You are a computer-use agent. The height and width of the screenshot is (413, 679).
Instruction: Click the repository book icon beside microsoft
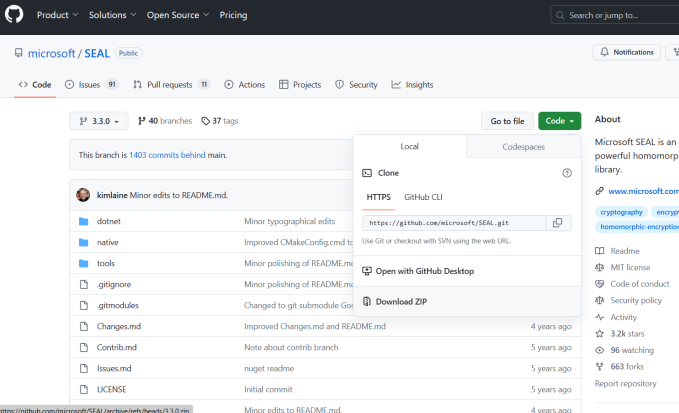(x=18, y=53)
